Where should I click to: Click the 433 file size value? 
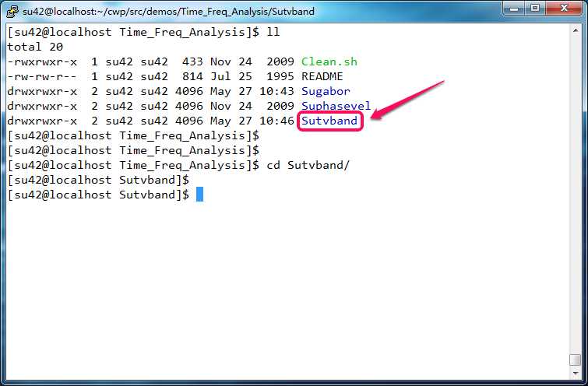(192, 61)
